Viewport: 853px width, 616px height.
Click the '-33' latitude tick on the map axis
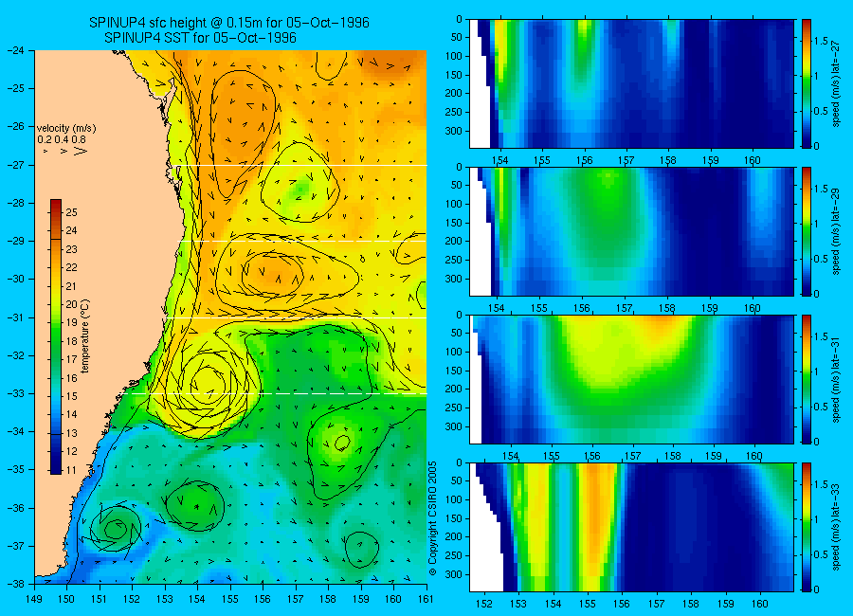(x=16, y=393)
